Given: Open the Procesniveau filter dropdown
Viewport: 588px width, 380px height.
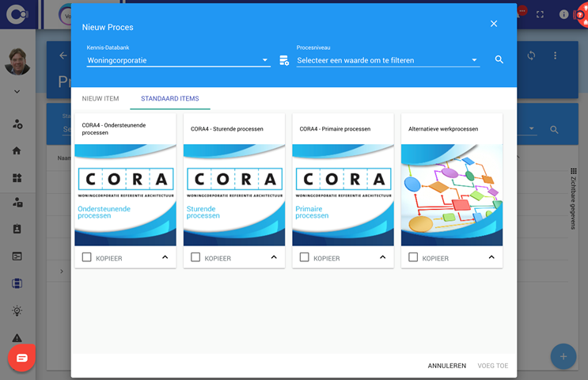Looking at the screenshot, I should coord(388,60).
